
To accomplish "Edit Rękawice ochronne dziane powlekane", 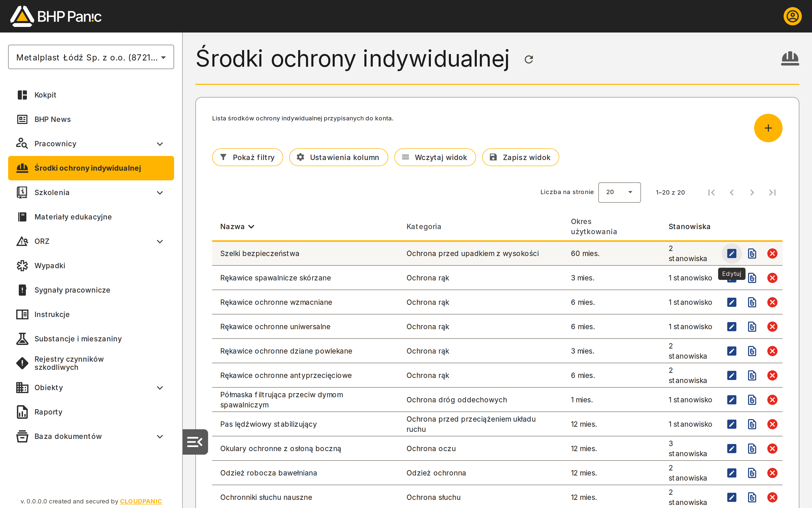I will click(732, 351).
